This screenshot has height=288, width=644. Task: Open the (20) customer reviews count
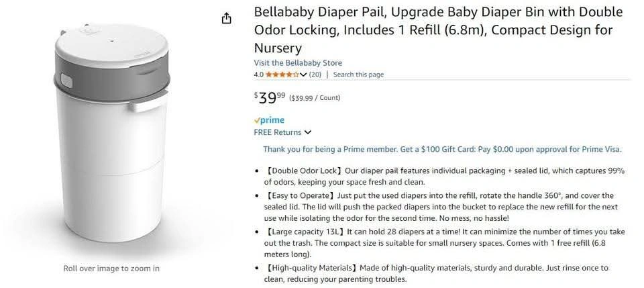tap(315, 75)
